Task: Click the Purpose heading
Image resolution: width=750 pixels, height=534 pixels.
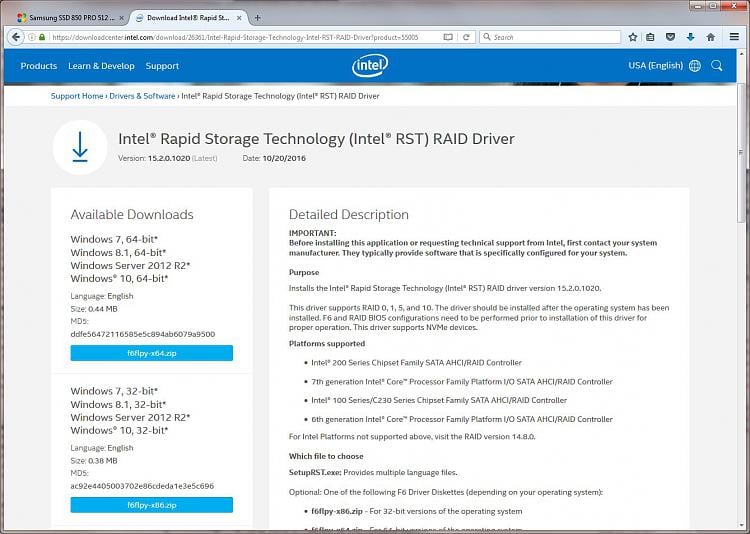Action: pos(304,272)
